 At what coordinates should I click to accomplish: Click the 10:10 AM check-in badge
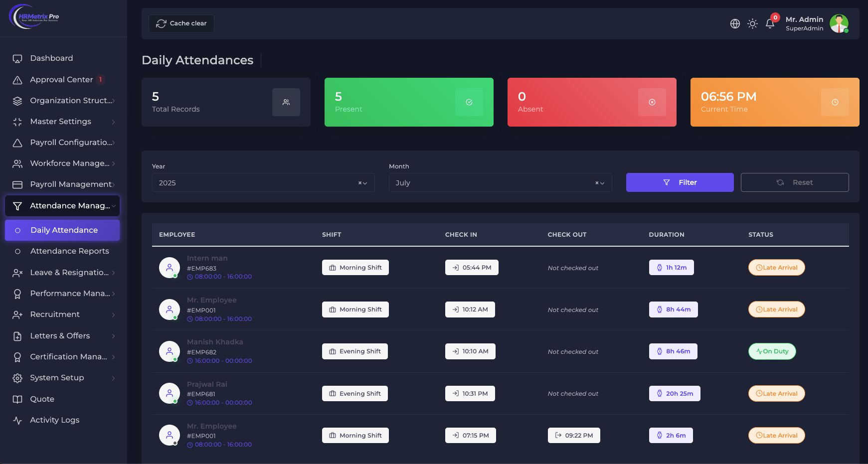click(470, 351)
